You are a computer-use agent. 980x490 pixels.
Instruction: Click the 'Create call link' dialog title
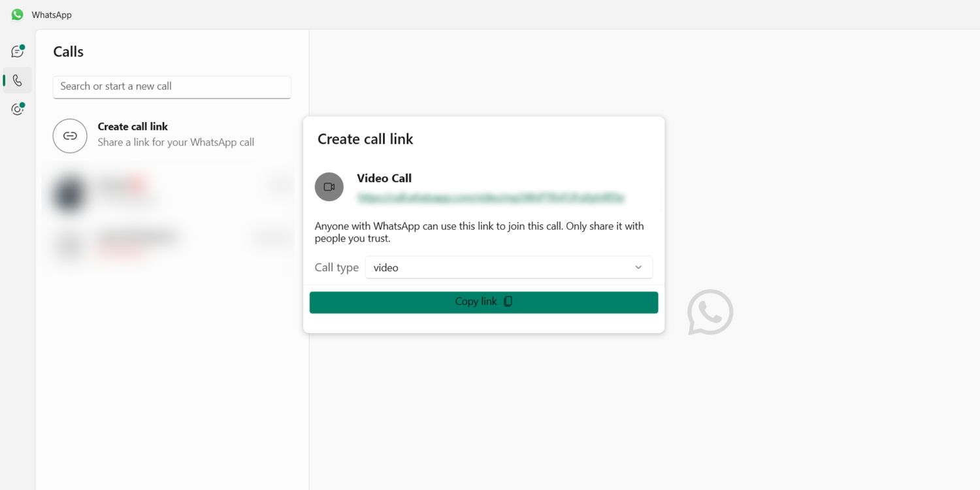pos(365,139)
